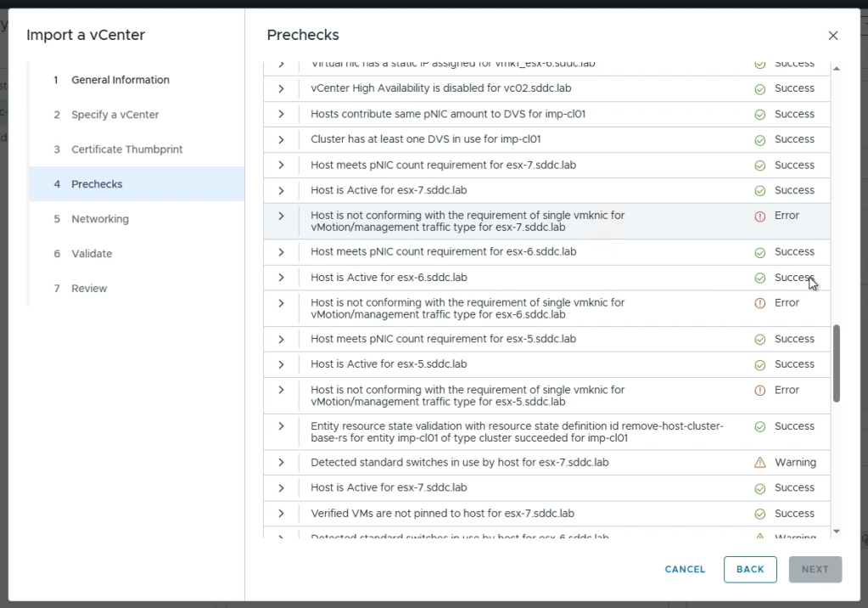Click Success icon for Cluster has at least one DVS

click(759, 140)
